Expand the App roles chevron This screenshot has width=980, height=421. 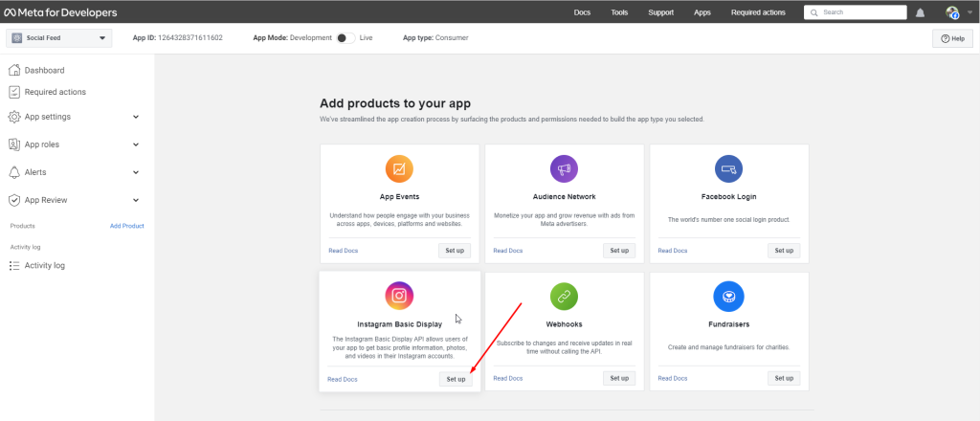(136, 144)
